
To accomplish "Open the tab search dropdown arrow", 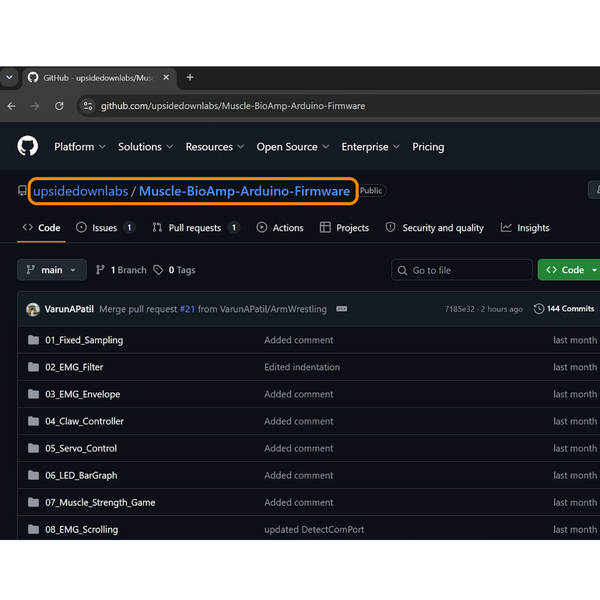I will [x=9, y=77].
